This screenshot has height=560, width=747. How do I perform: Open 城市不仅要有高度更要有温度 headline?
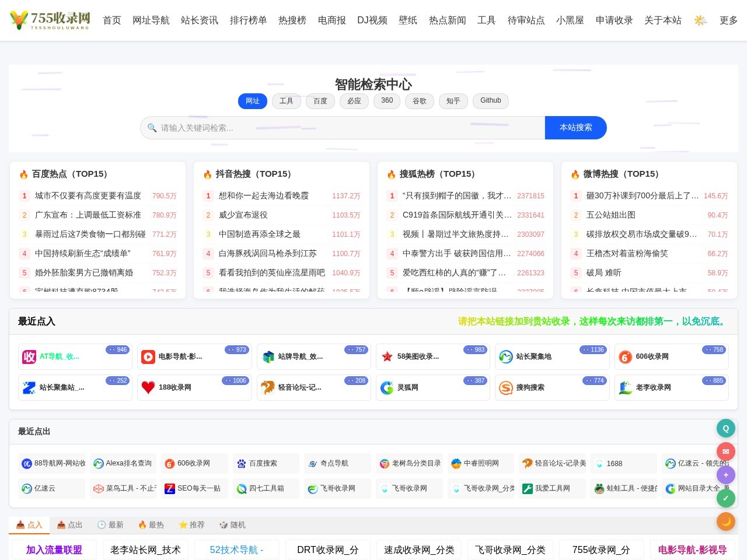[x=88, y=196]
